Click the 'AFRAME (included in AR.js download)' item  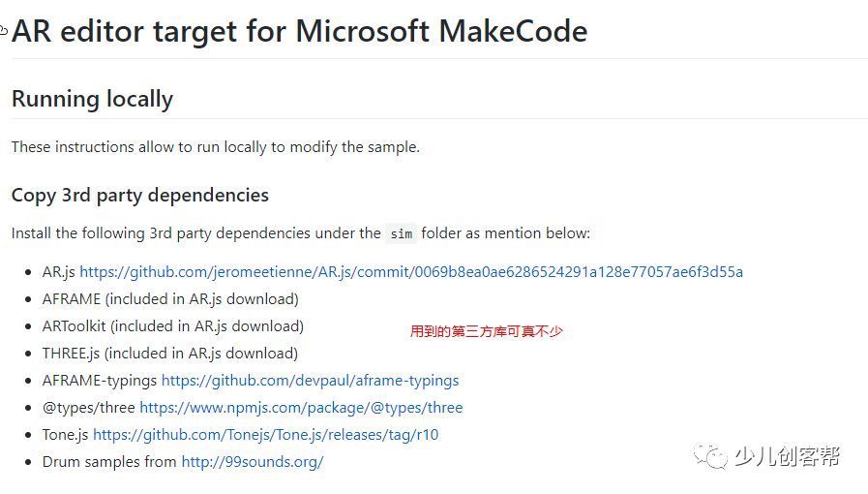pos(170,299)
